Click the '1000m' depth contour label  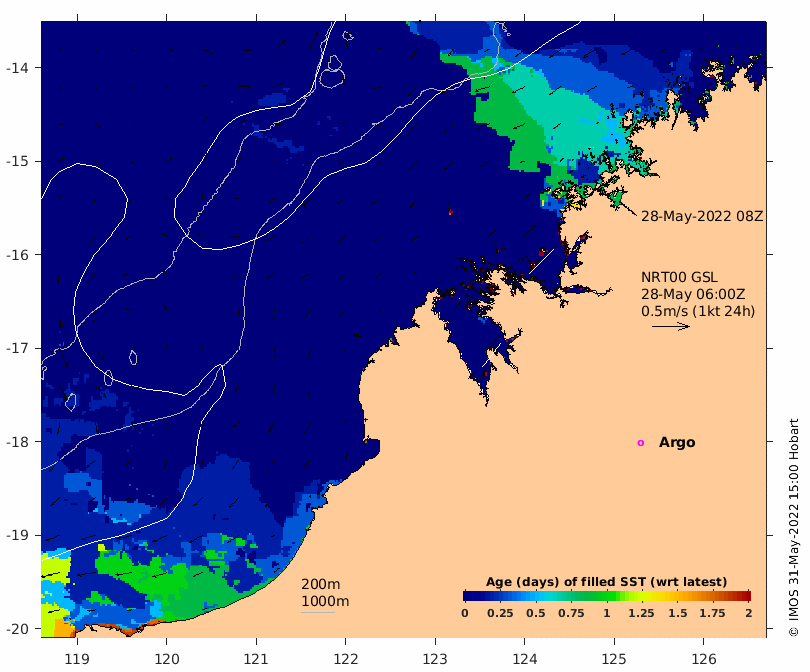(325, 601)
